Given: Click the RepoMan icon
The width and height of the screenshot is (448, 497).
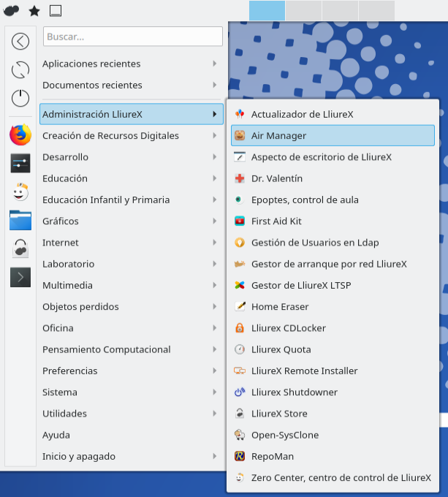Looking at the screenshot, I should point(240,456).
